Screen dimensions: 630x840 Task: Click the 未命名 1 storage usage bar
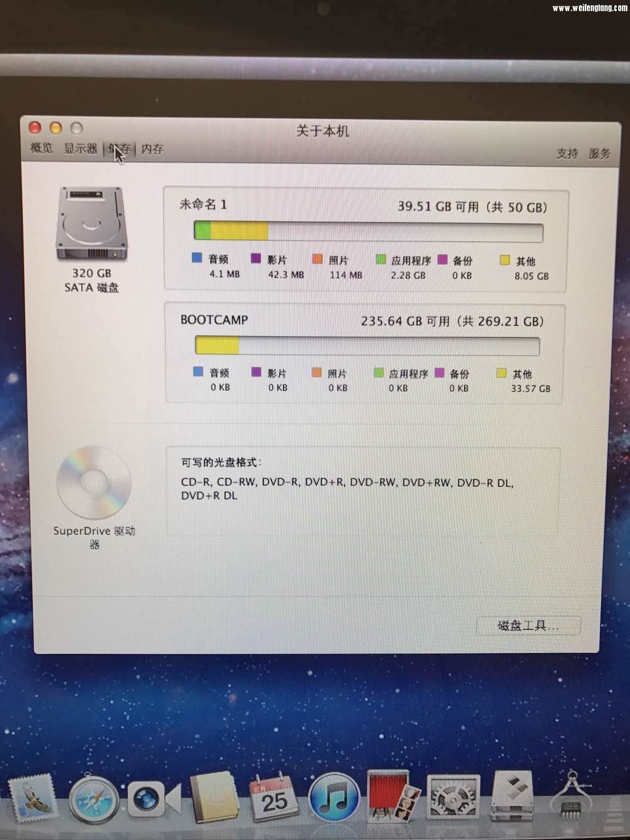(368, 232)
